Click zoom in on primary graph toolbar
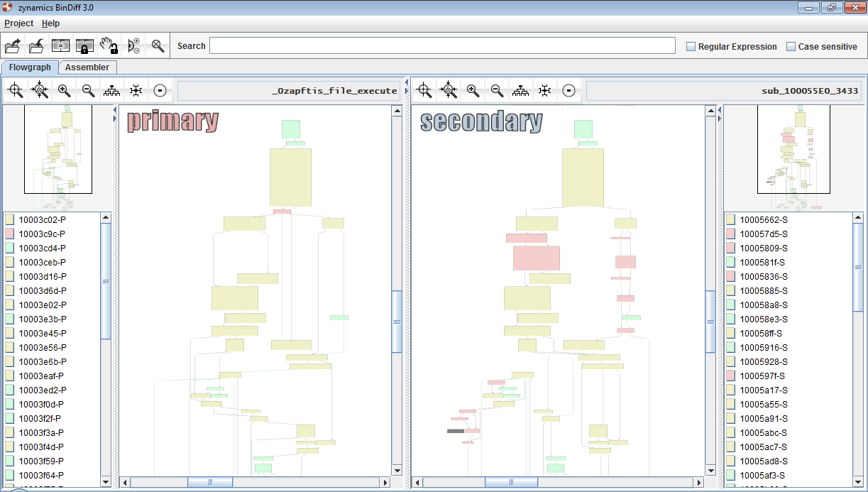 (x=64, y=90)
